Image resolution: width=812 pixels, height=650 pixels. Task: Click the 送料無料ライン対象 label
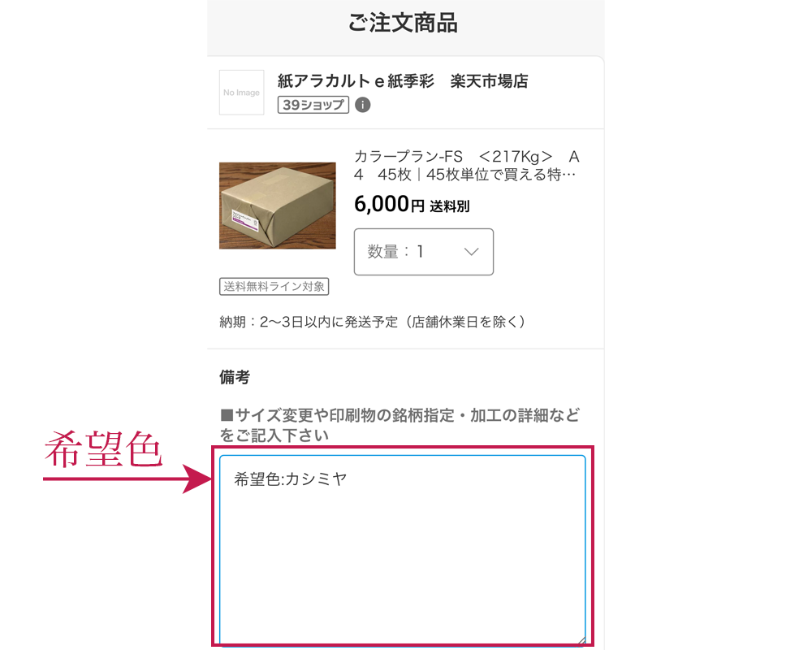pos(274,286)
